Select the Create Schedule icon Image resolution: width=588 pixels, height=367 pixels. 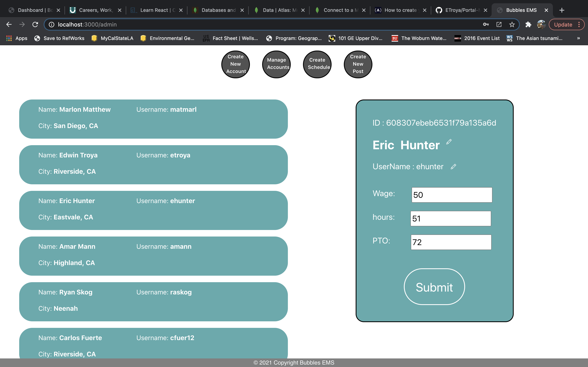click(317, 63)
